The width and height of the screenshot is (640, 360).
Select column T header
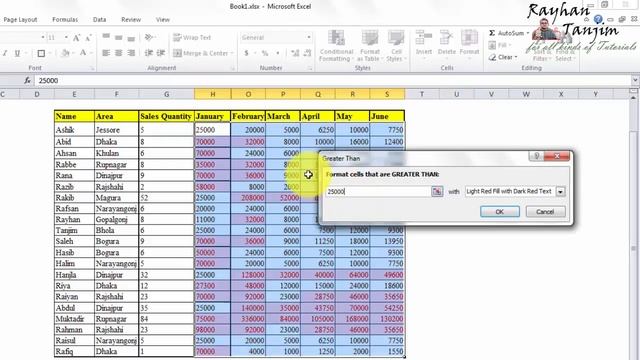point(422,94)
